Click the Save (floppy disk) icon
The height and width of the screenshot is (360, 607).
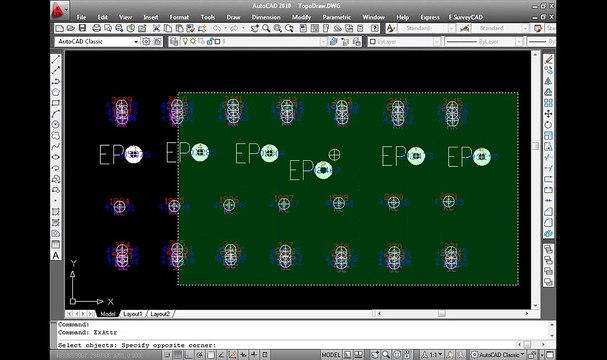pos(82,28)
